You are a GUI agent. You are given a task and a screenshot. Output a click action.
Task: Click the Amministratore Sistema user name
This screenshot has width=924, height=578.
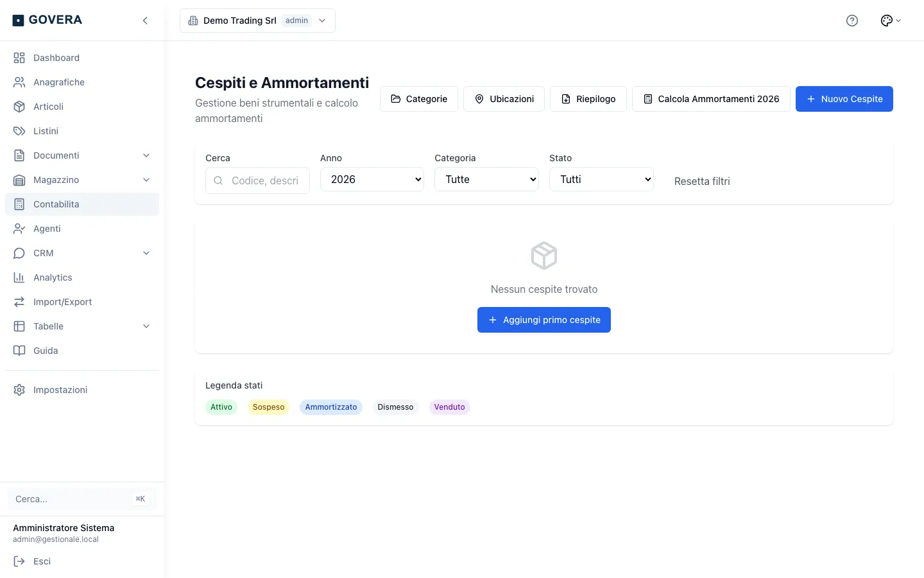64,528
